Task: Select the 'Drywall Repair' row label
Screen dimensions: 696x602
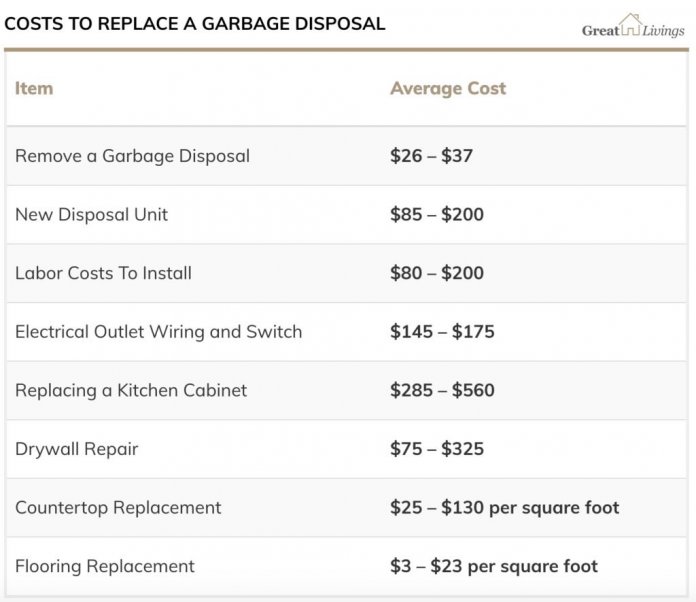Action: [x=77, y=449]
